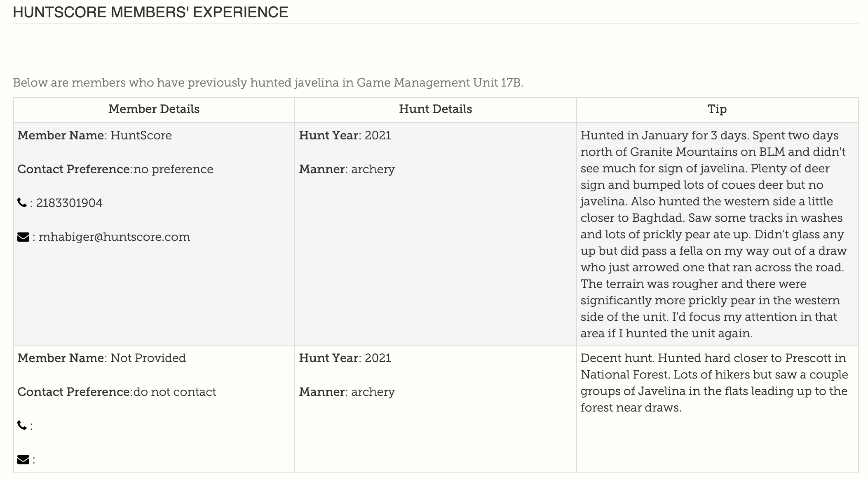Image resolution: width=868 pixels, height=480 pixels.
Task: Click the member name HuntScore
Action: tap(141, 135)
